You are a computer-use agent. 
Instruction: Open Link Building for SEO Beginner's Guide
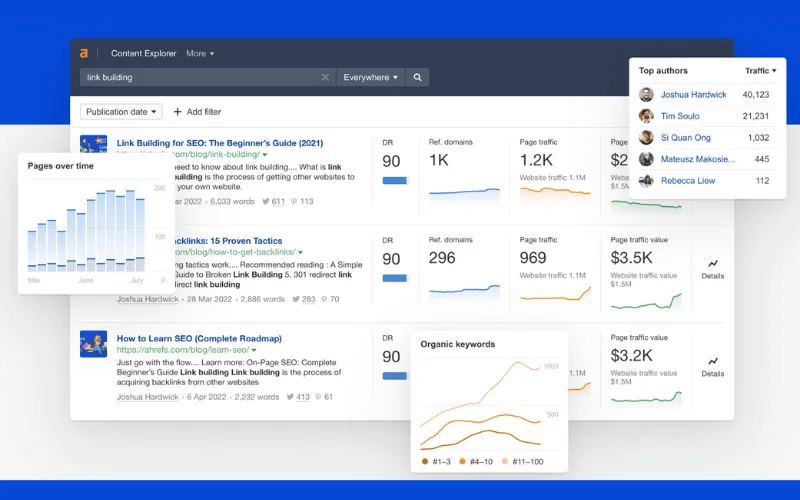[220, 143]
